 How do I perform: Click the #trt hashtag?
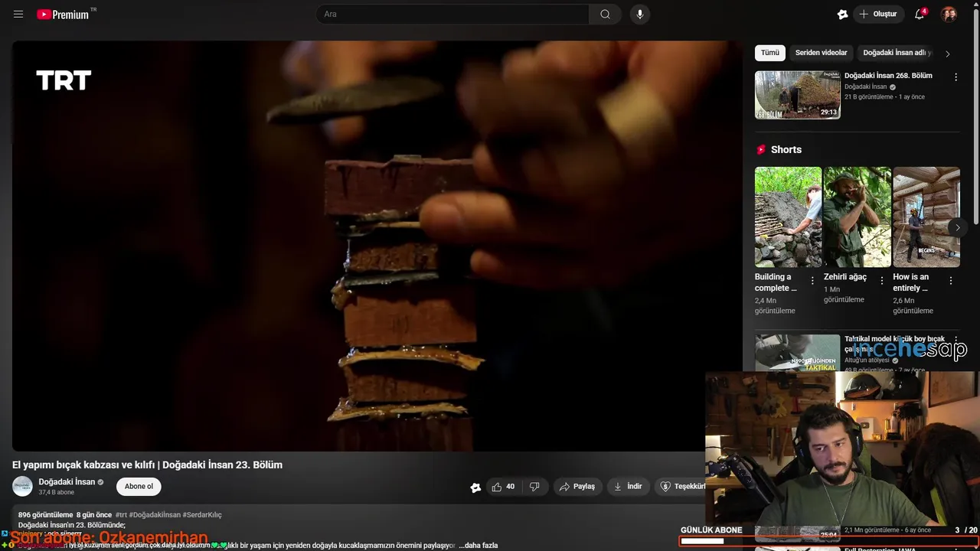click(x=121, y=515)
